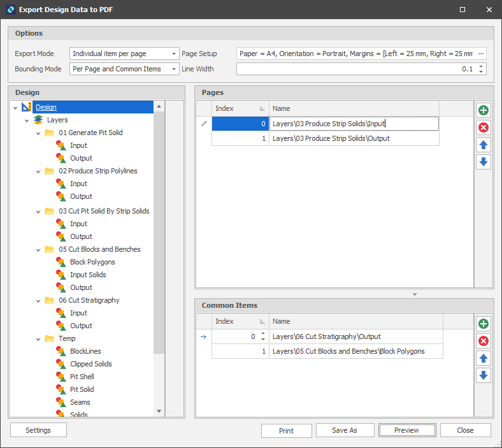Open the Bounding Mode dropdown
Viewport: 502px width, 448px height.
[x=174, y=69]
